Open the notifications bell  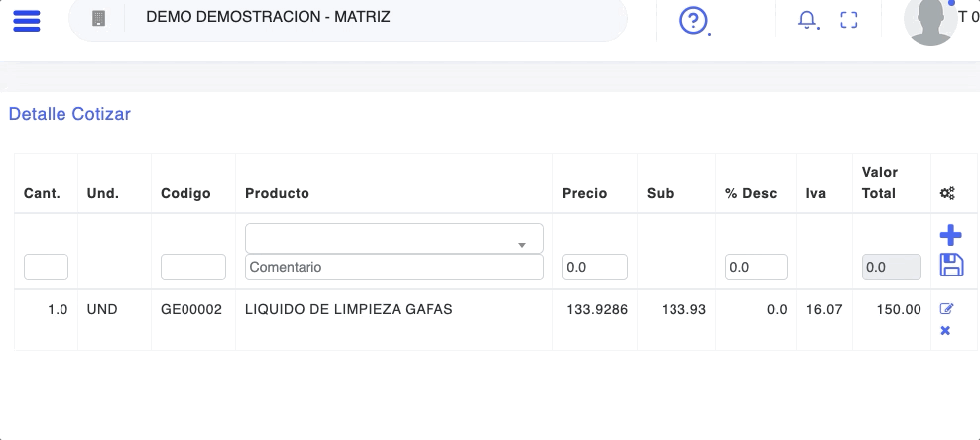point(808,20)
